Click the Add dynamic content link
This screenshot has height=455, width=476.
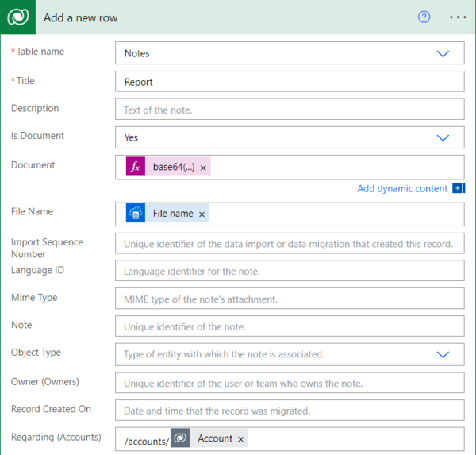pos(402,188)
